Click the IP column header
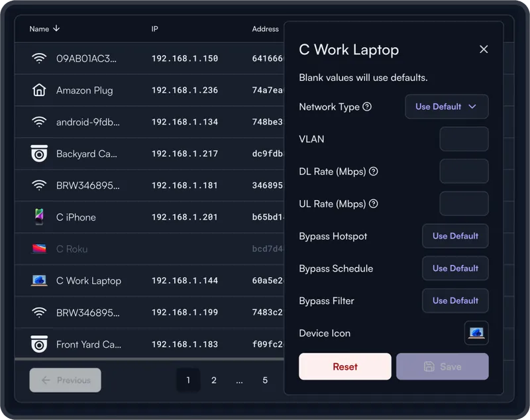This screenshot has height=420, width=530. [x=154, y=29]
